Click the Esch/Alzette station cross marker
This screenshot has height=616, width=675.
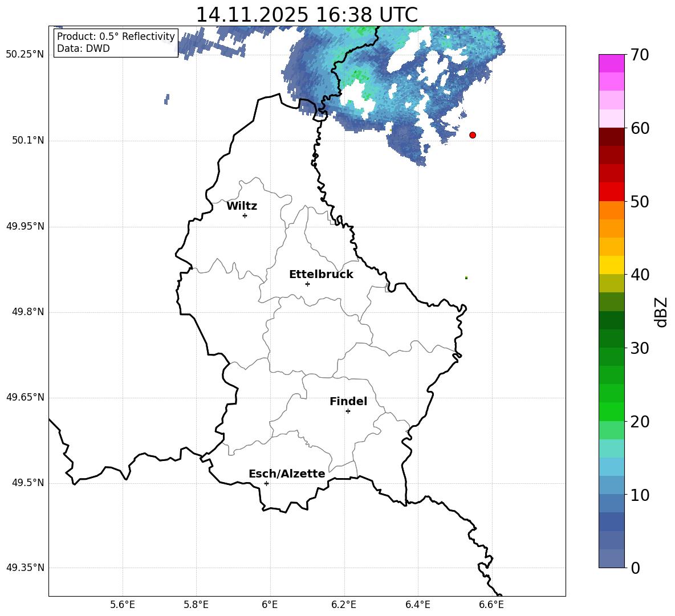point(266,483)
